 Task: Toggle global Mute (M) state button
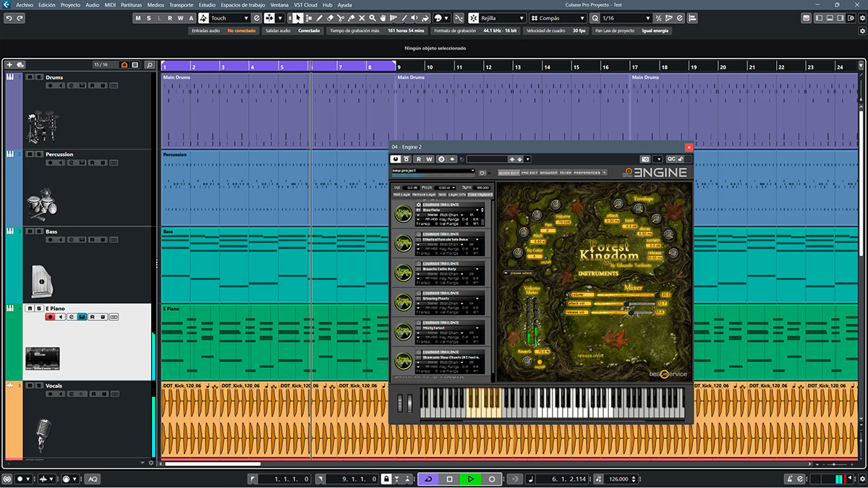coord(139,18)
